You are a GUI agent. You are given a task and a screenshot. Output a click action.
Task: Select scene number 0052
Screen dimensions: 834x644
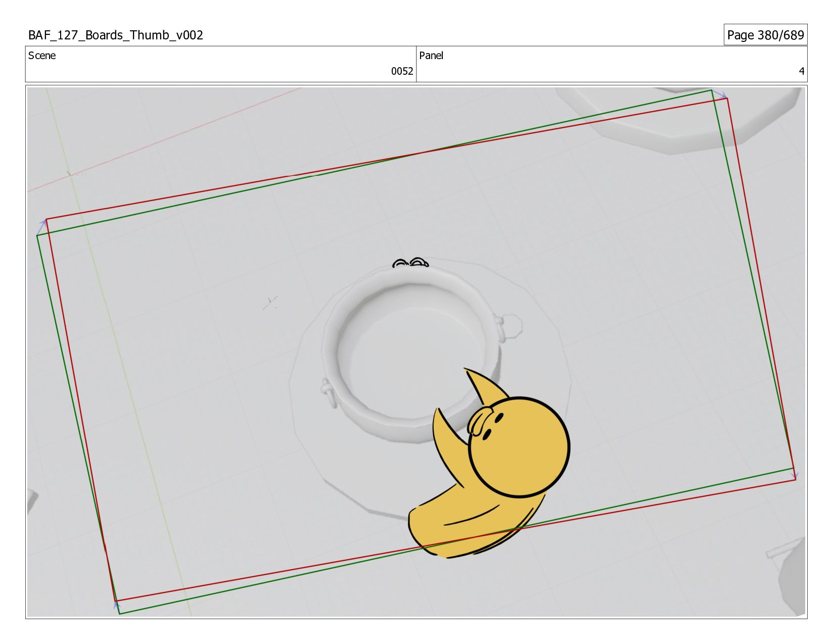point(402,71)
